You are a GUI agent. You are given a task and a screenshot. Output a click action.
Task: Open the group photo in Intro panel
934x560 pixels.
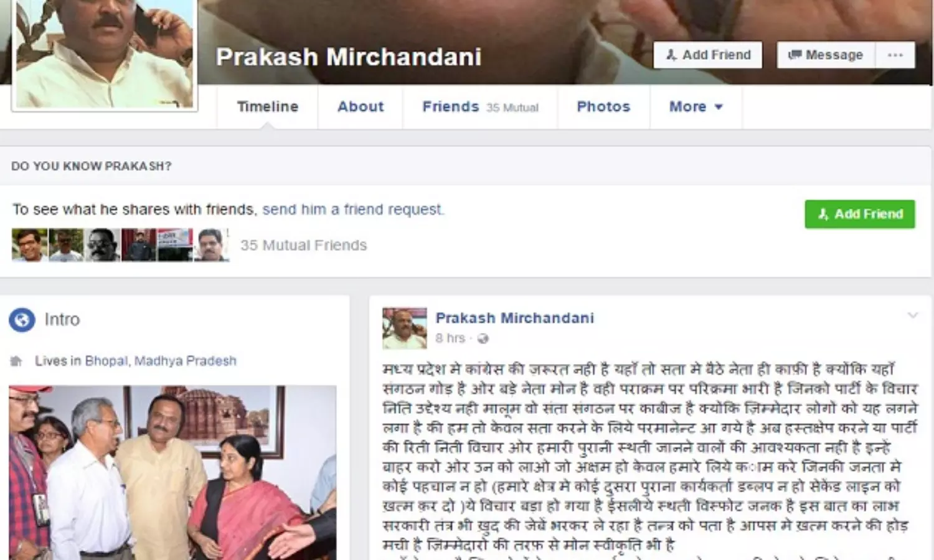coord(172,473)
